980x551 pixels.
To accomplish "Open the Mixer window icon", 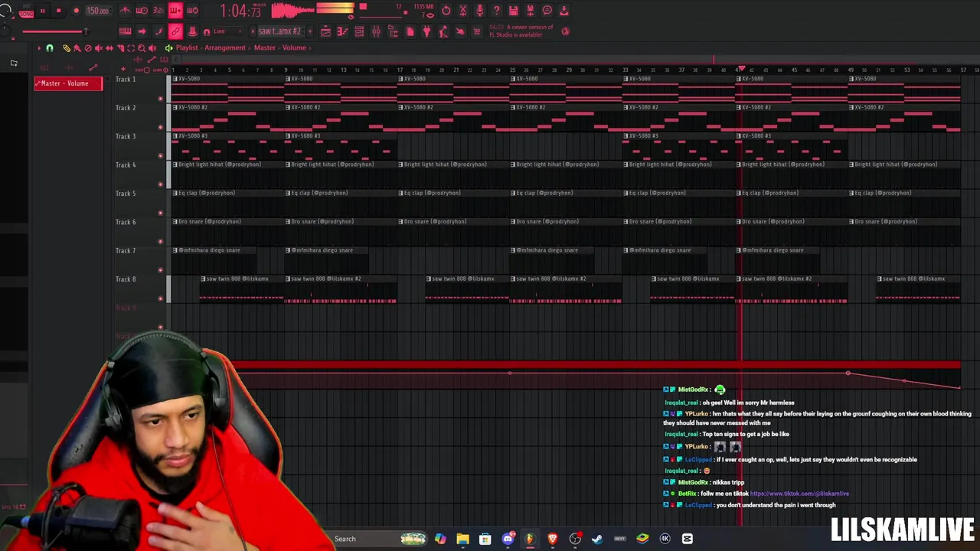I will point(376,31).
